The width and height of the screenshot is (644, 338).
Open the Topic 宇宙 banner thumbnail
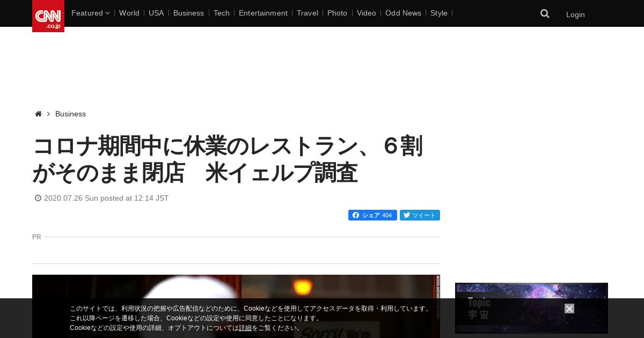click(531, 308)
